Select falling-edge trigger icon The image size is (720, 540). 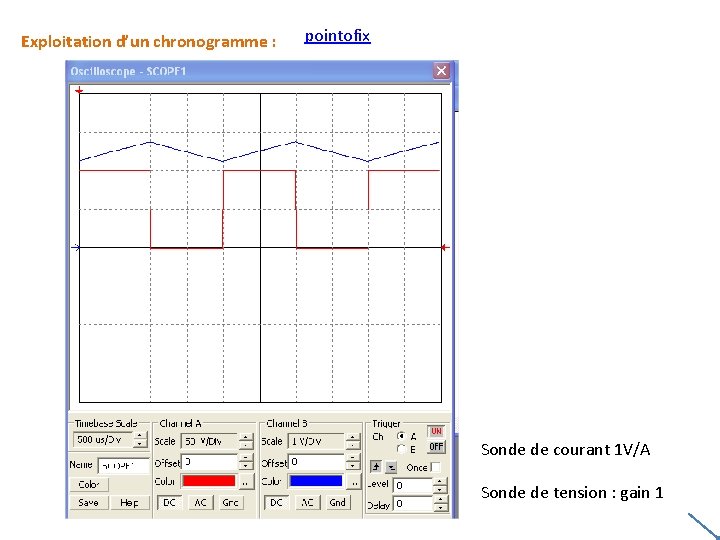pos(391,468)
